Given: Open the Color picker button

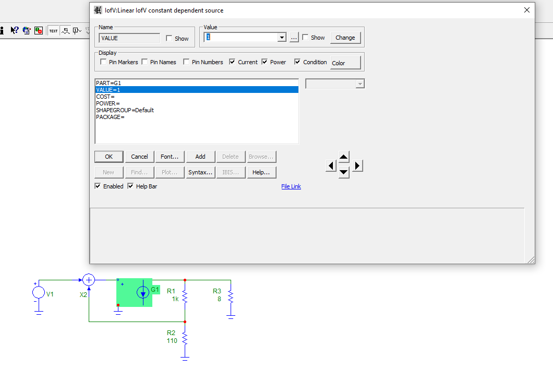Looking at the screenshot, I should click(345, 63).
